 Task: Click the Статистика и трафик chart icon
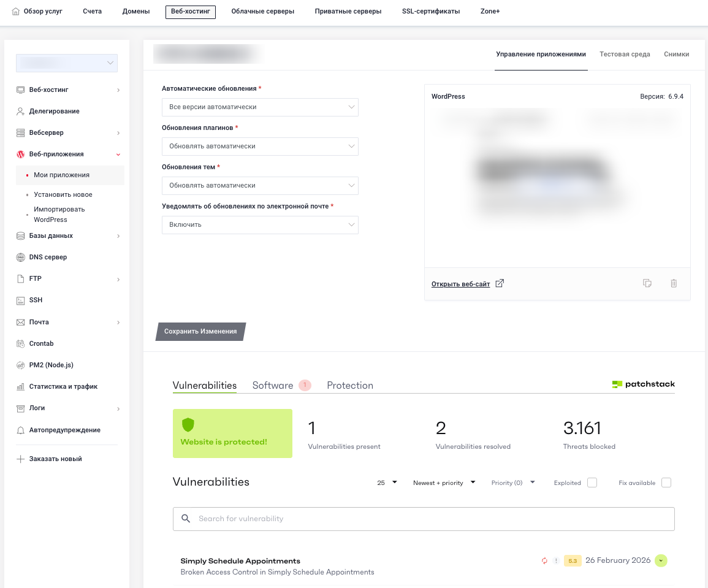click(20, 386)
